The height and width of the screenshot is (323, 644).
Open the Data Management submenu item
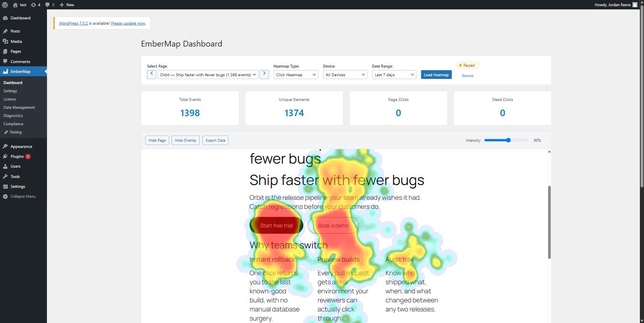pyautogui.click(x=19, y=108)
